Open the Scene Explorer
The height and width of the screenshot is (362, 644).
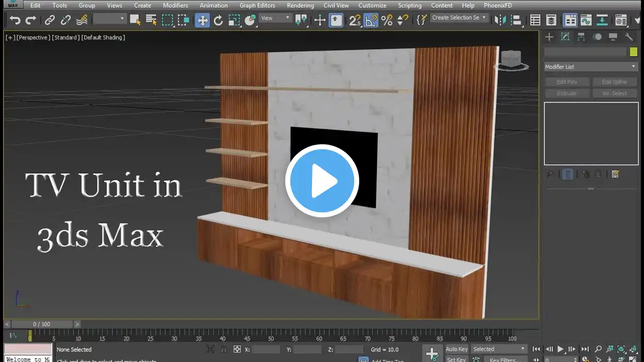point(535,20)
